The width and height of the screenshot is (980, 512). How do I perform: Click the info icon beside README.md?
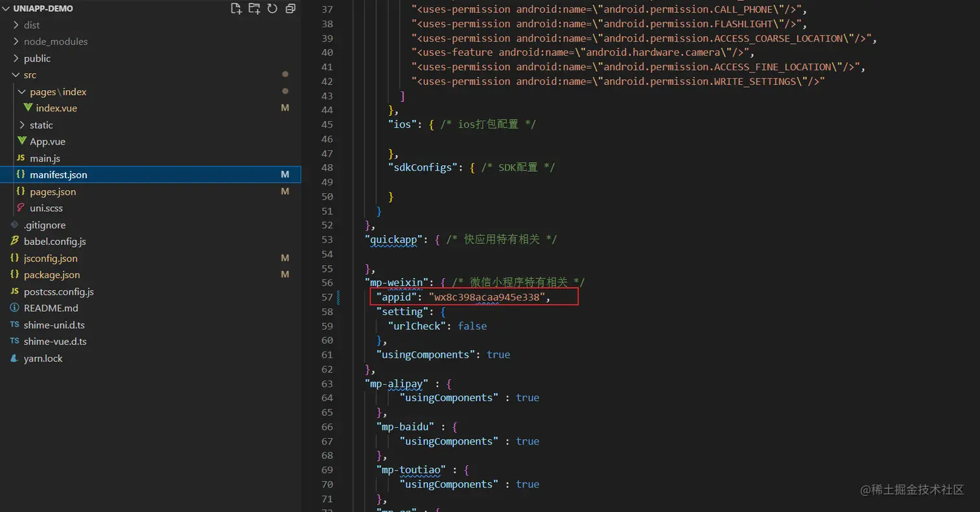pyautogui.click(x=14, y=308)
